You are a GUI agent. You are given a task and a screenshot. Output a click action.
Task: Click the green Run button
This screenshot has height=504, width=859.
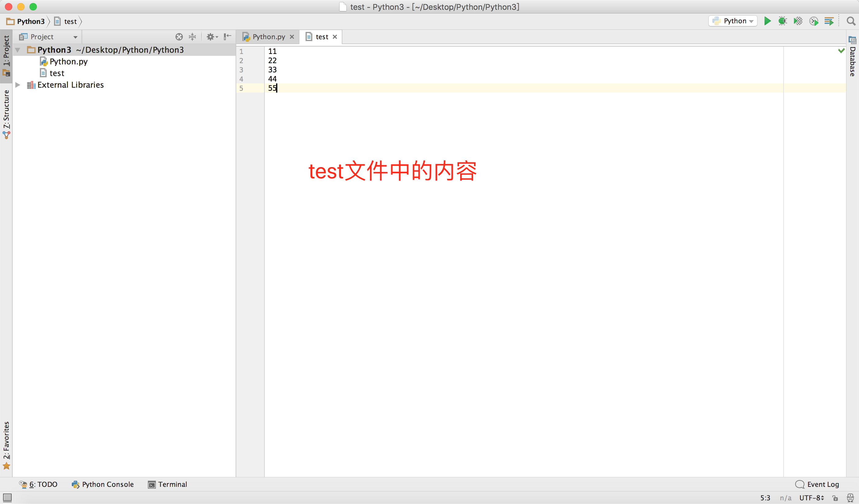click(767, 21)
